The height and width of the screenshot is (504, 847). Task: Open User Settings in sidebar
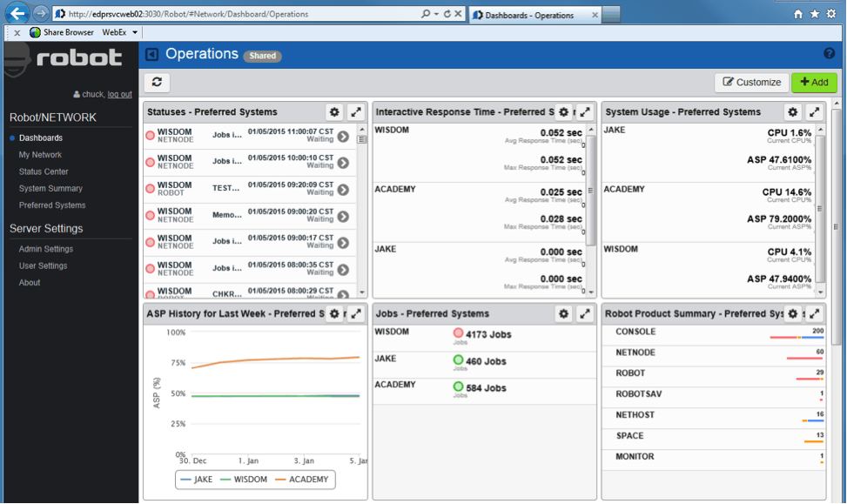(43, 265)
